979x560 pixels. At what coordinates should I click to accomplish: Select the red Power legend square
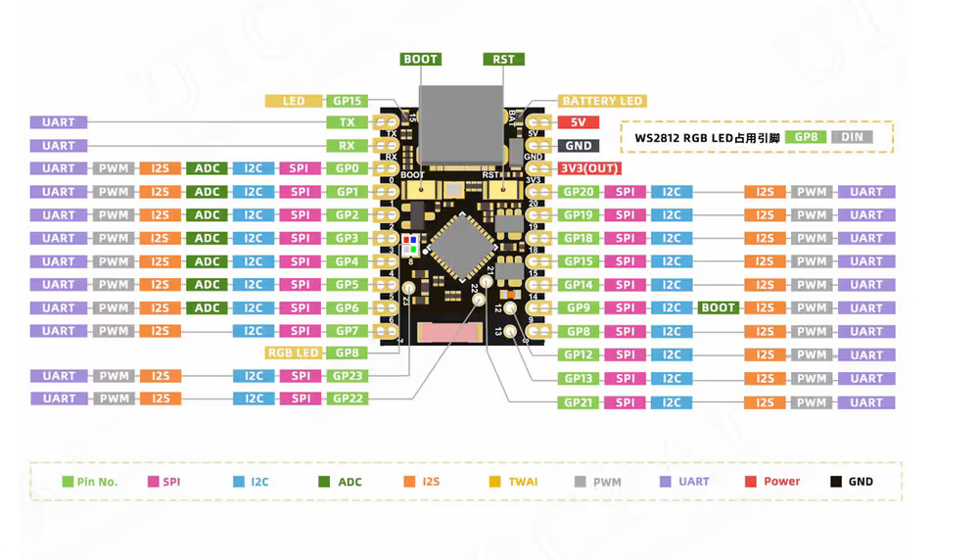click(750, 482)
